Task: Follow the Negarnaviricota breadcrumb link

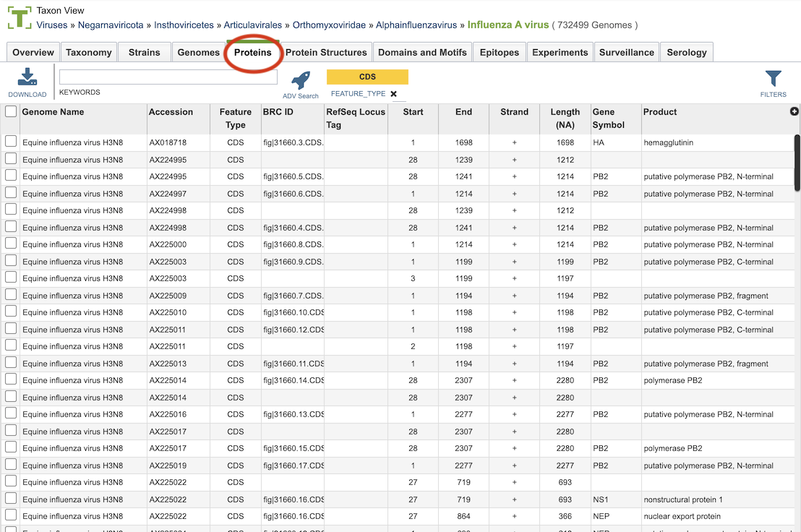Action: [x=111, y=25]
